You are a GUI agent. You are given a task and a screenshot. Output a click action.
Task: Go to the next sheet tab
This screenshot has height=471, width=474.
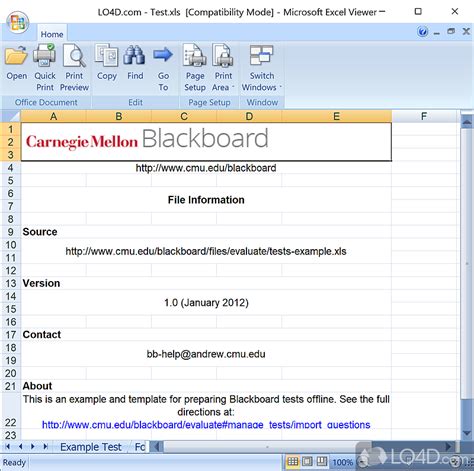(33, 447)
